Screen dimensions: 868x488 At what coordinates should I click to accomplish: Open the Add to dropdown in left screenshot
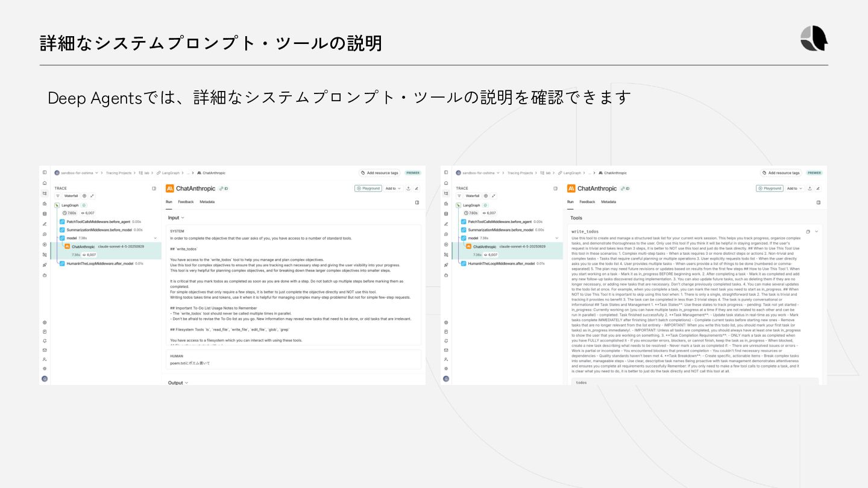pos(393,189)
